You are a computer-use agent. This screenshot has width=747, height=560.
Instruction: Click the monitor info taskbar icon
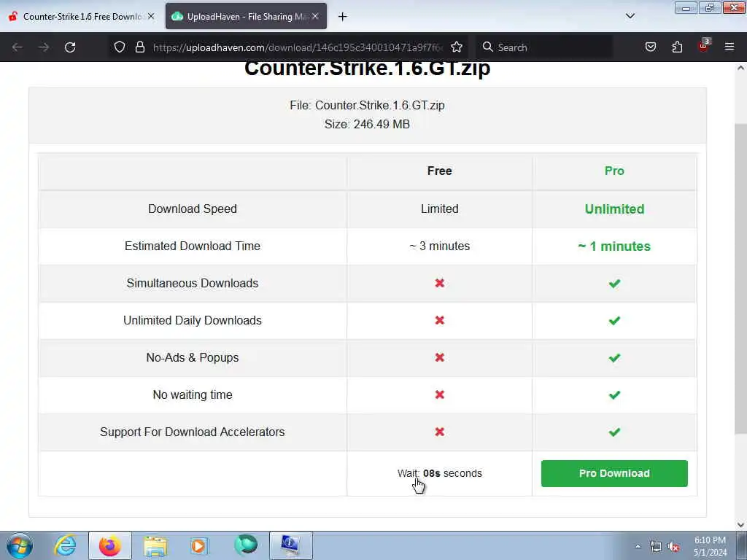click(290, 545)
